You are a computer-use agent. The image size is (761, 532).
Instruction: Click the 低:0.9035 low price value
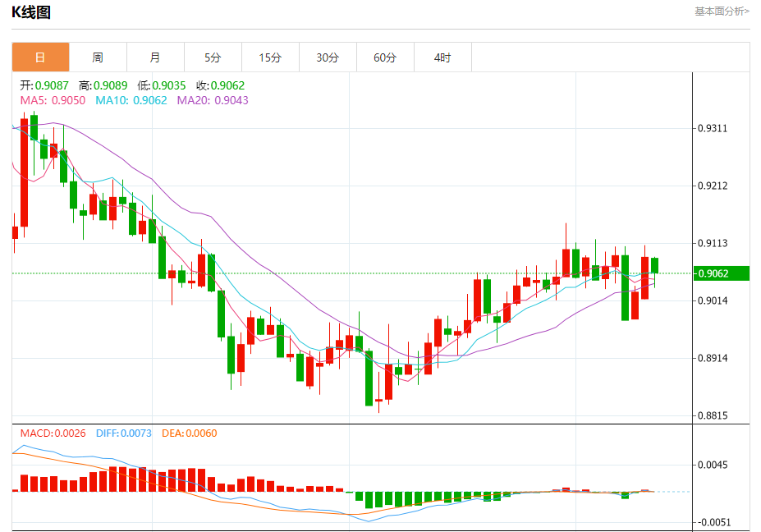162,85
